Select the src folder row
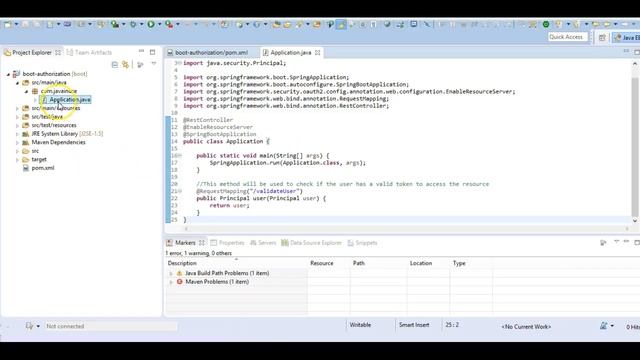 coord(35,151)
